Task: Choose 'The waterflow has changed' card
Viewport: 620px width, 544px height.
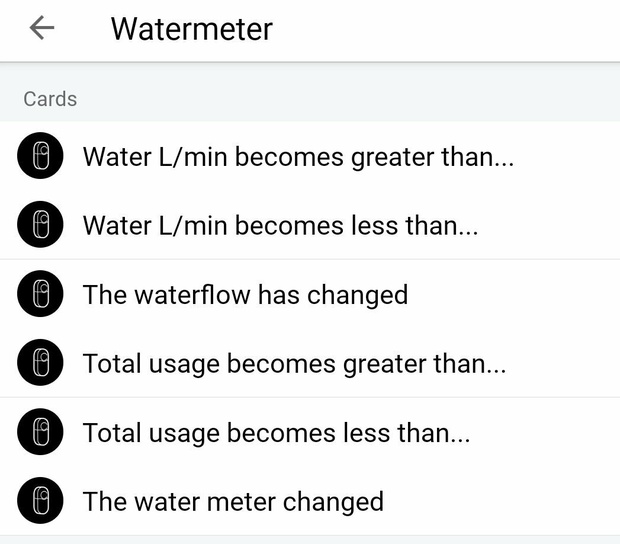Action: [310, 294]
